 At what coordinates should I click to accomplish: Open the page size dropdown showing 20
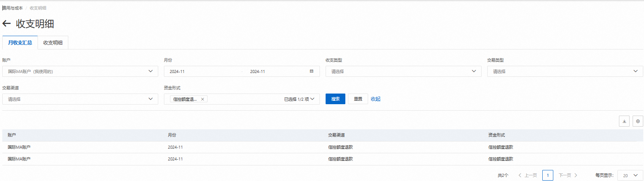630,175
